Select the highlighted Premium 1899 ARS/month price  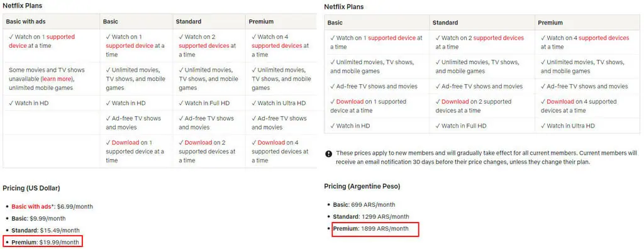point(375,229)
